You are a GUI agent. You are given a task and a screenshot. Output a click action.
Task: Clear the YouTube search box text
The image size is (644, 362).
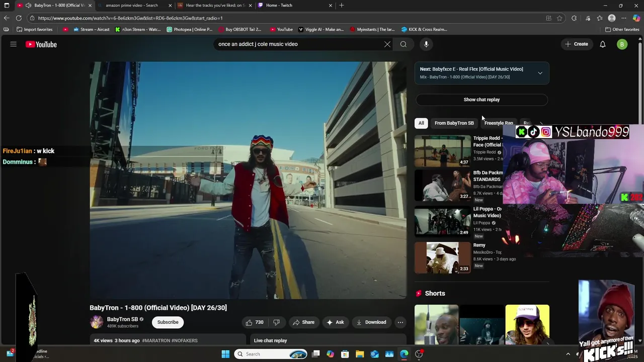pyautogui.click(x=387, y=44)
